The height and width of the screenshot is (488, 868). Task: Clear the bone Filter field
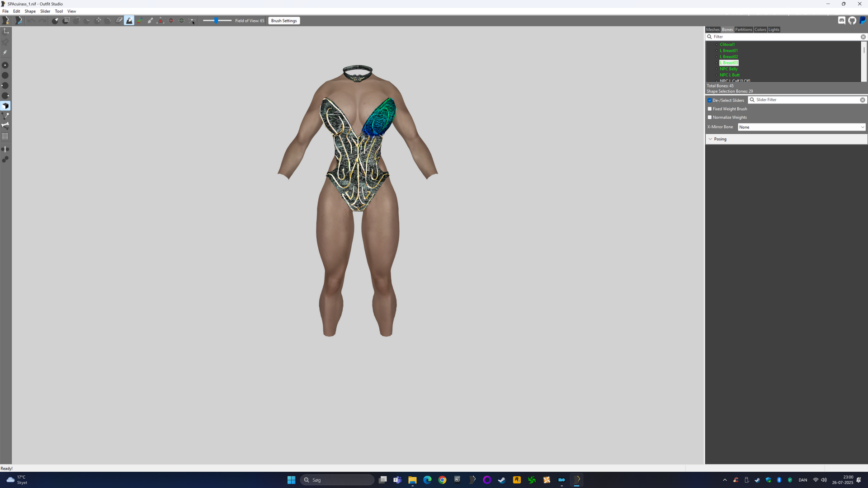click(x=863, y=37)
